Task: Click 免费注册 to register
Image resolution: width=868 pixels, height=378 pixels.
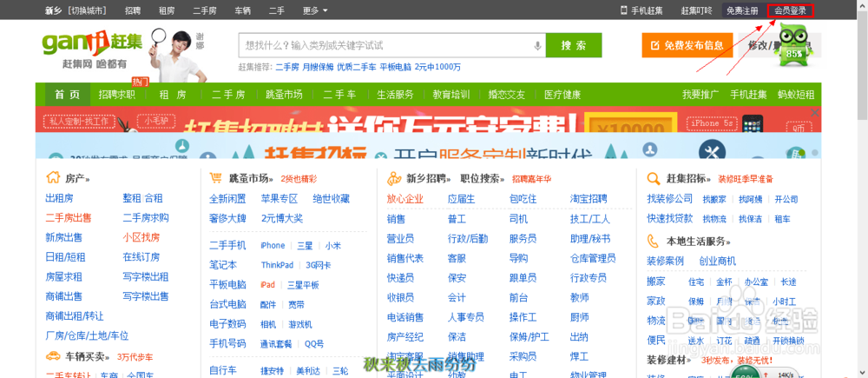Action: [742, 10]
